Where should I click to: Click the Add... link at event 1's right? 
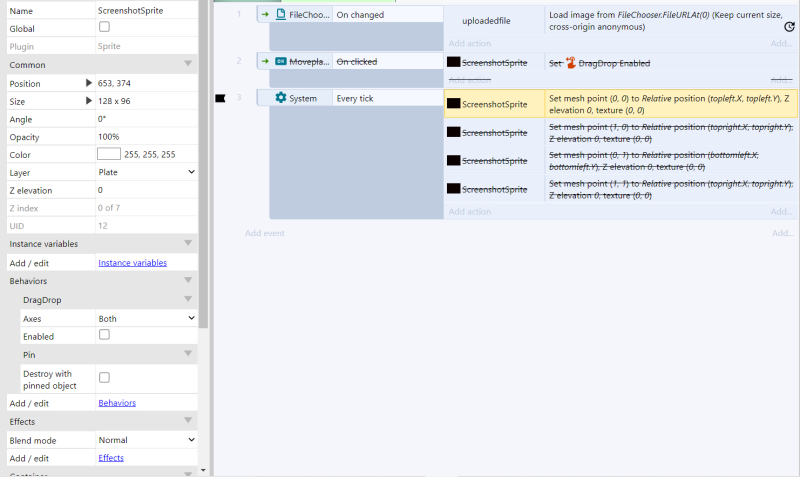click(781, 43)
